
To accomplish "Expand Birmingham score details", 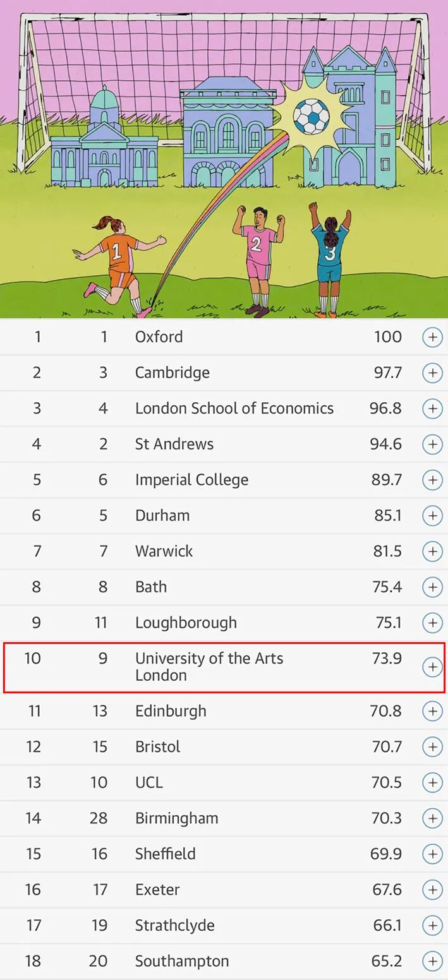I will pyautogui.click(x=432, y=818).
